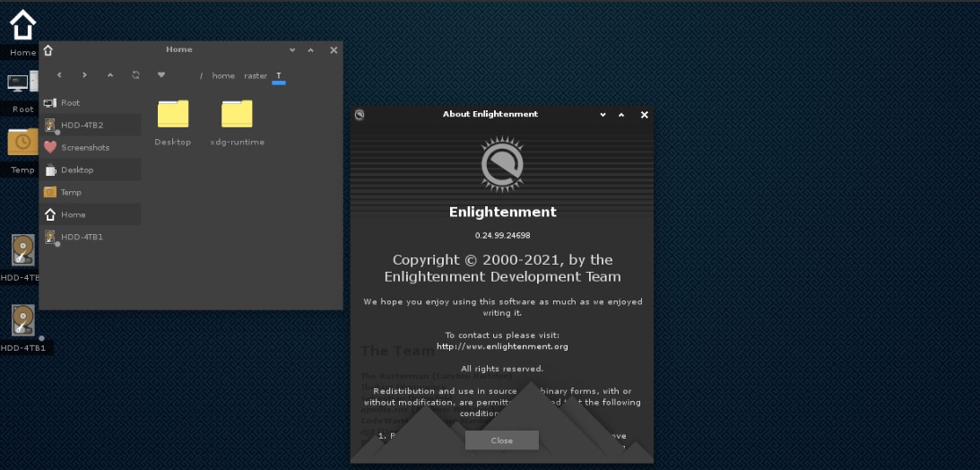
Task: Open the HDD-4TB1 drive desktop icon
Action: [x=23, y=320]
